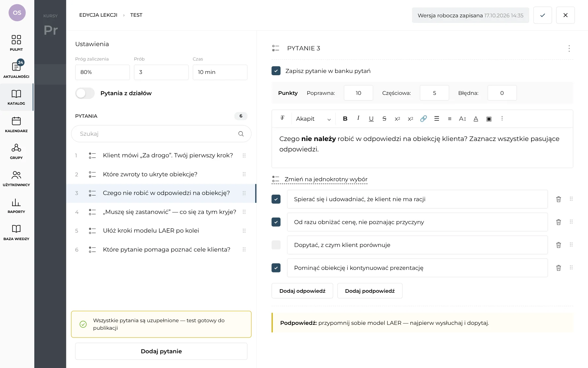Close the test editor with the X button

(565, 15)
